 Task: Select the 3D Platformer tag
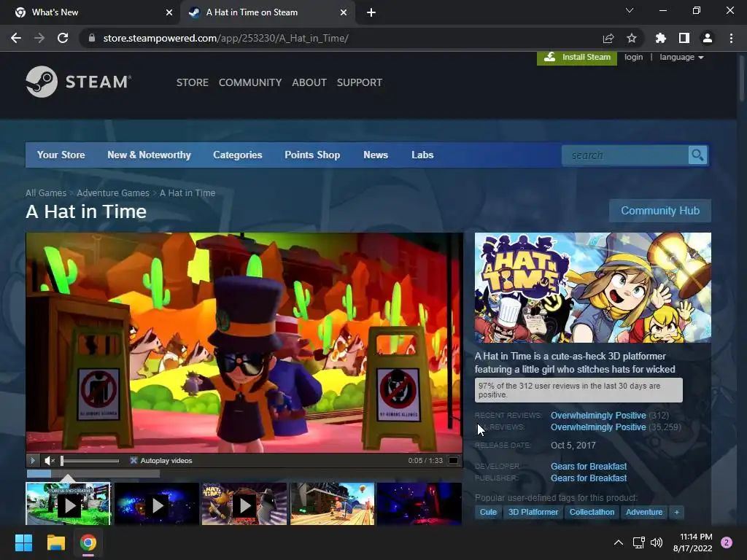click(533, 512)
